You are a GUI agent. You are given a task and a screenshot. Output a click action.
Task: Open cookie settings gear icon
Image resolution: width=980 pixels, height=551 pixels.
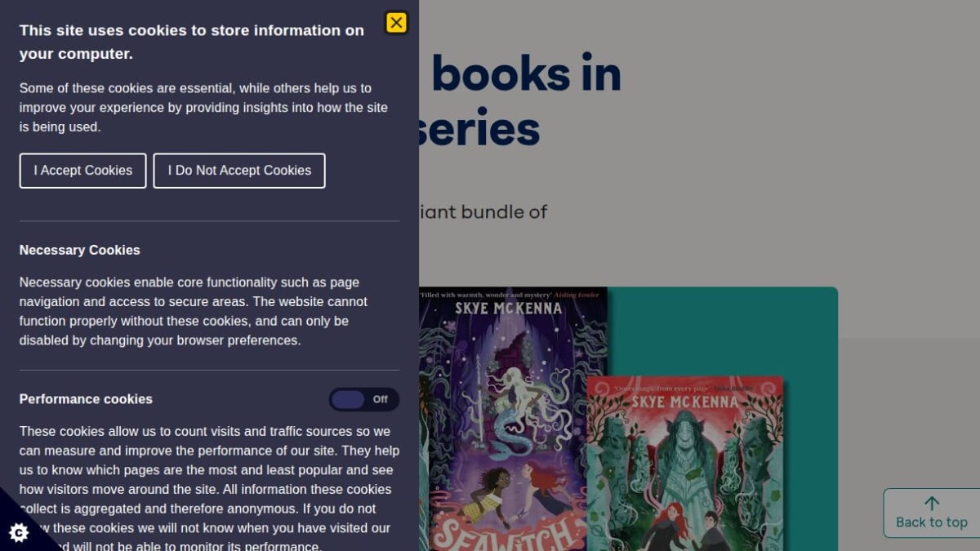(19, 532)
